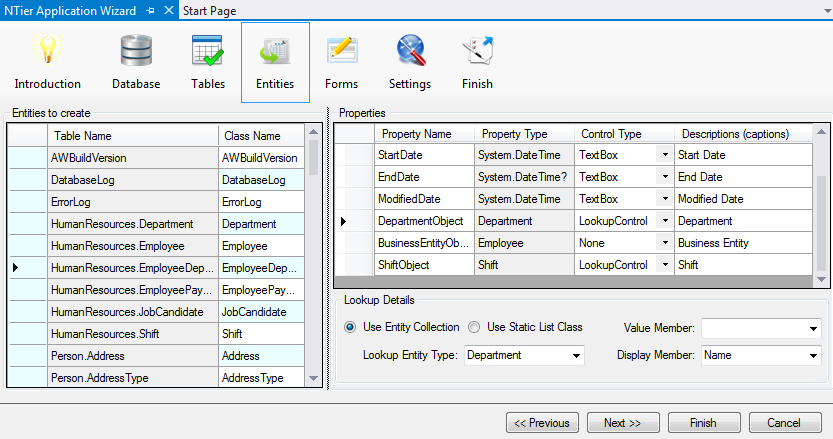Viewport: 833px width, 439px height.
Task: Open Control Type dropdown for ShiftObject
Action: (x=665, y=265)
